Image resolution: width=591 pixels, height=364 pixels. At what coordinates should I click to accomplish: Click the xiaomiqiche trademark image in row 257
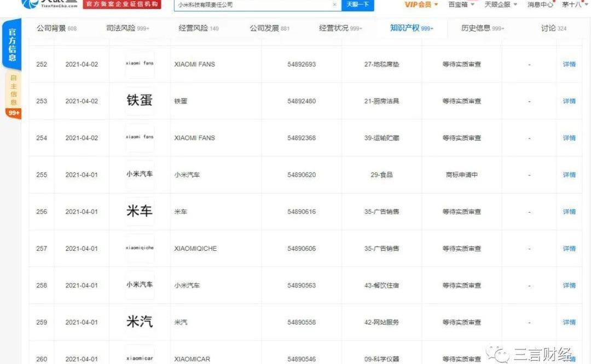pos(139,248)
